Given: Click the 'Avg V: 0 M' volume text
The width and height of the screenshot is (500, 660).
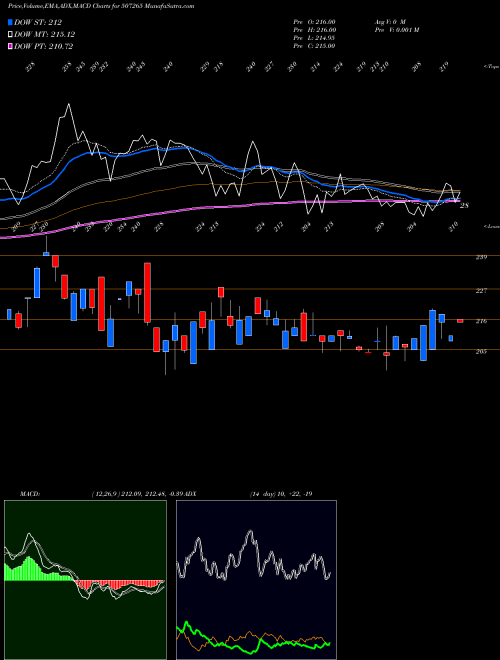Looking at the screenshot, I should [x=389, y=22].
